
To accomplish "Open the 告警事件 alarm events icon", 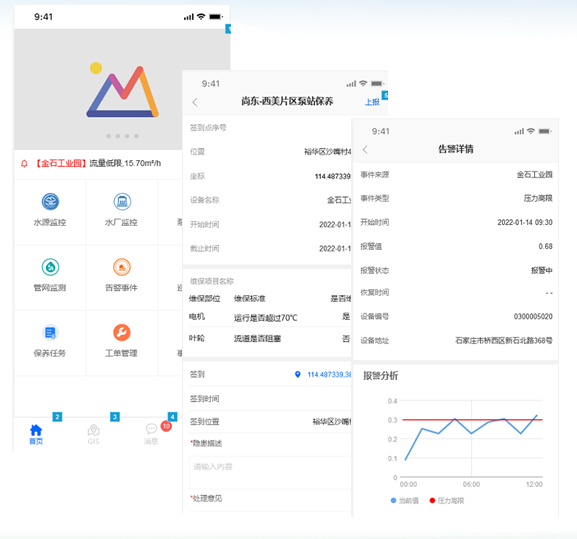I will tap(122, 267).
